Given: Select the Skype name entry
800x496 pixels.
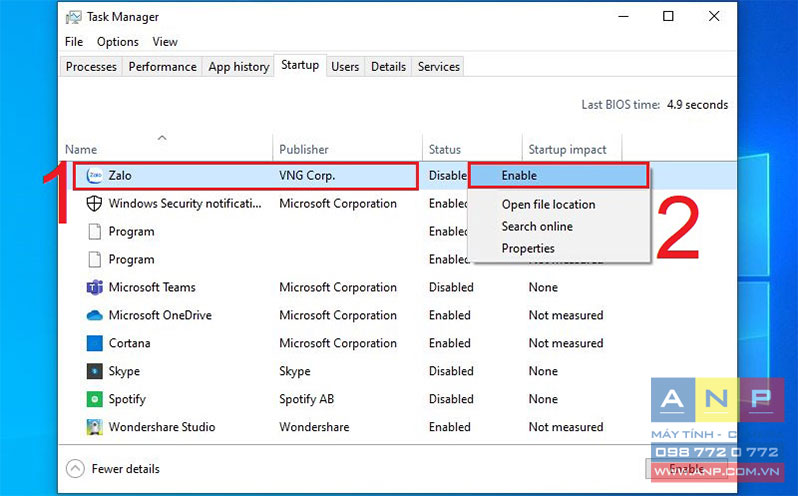Looking at the screenshot, I should pos(124,371).
